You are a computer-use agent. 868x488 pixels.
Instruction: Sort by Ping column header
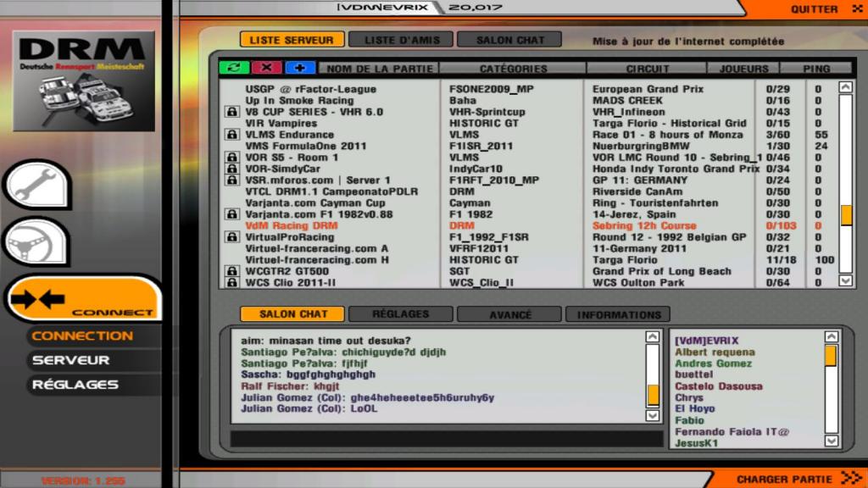[x=816, y=69]
